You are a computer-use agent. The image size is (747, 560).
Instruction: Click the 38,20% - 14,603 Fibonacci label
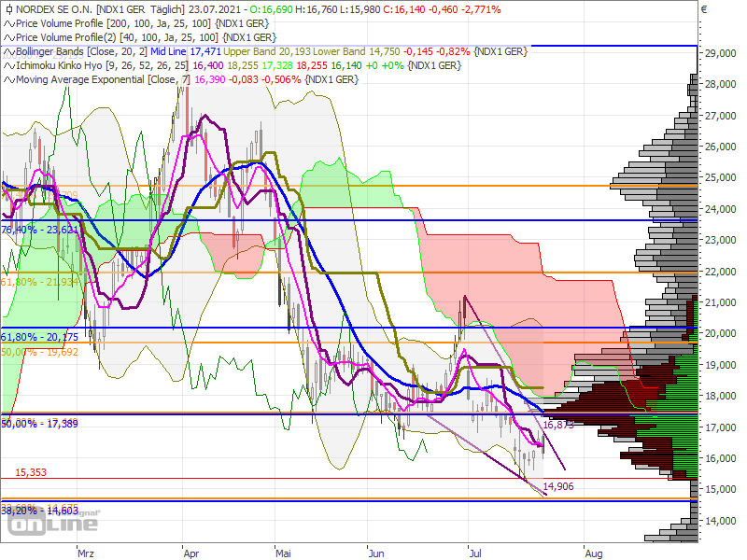pyautogui.click(x=39, y=511)
